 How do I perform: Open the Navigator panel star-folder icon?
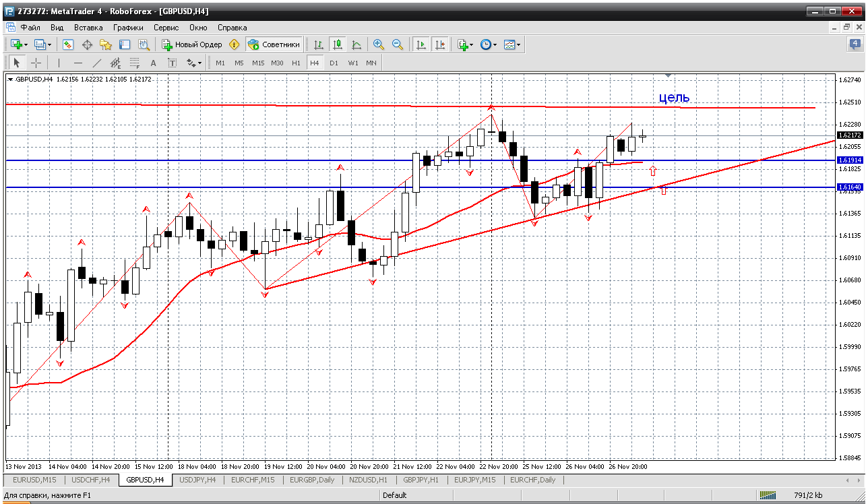pyautogui.click(x=106, y=44)
